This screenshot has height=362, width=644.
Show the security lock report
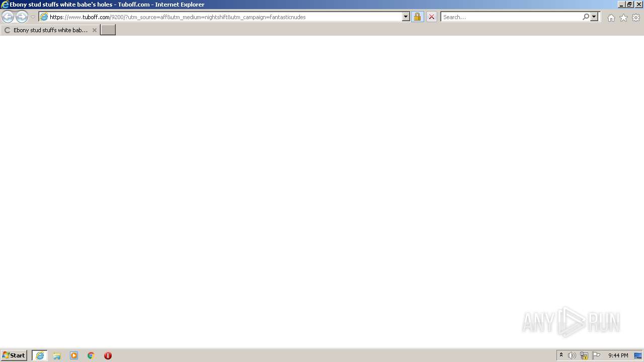point(417,17)
